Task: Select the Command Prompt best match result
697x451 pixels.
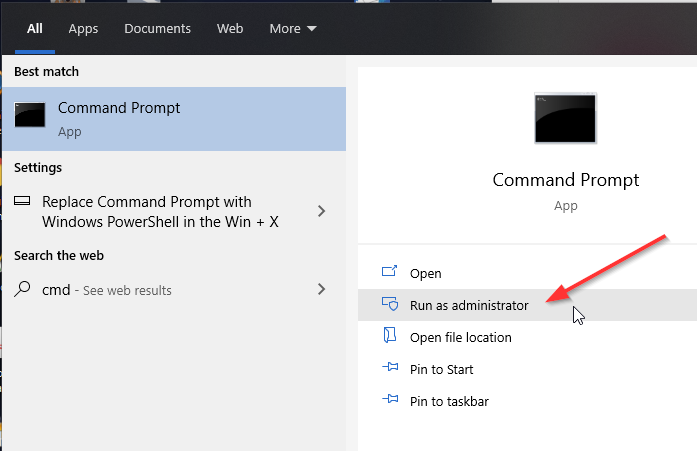Action: click(x=174, y=119)
